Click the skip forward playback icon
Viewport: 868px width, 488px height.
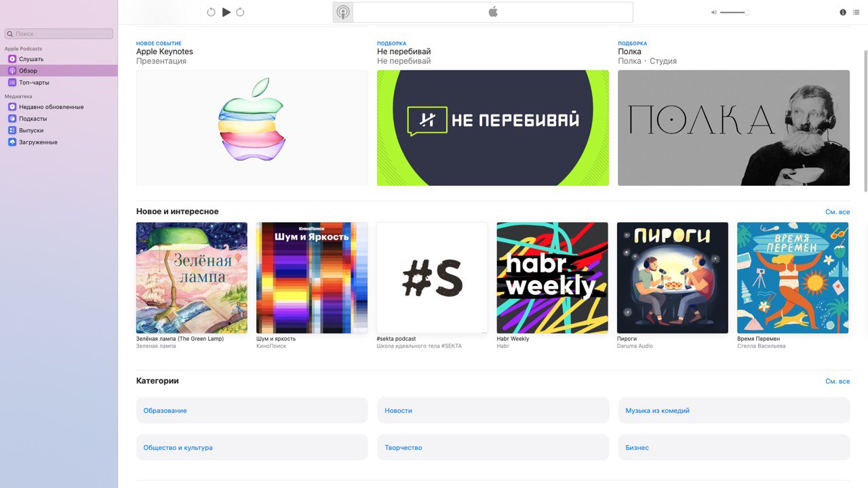(x=240, y=12)
